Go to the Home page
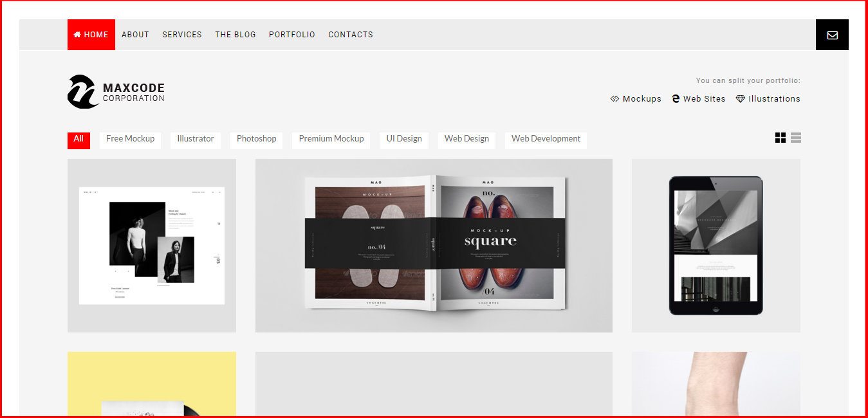 click(x=91, y=35)
